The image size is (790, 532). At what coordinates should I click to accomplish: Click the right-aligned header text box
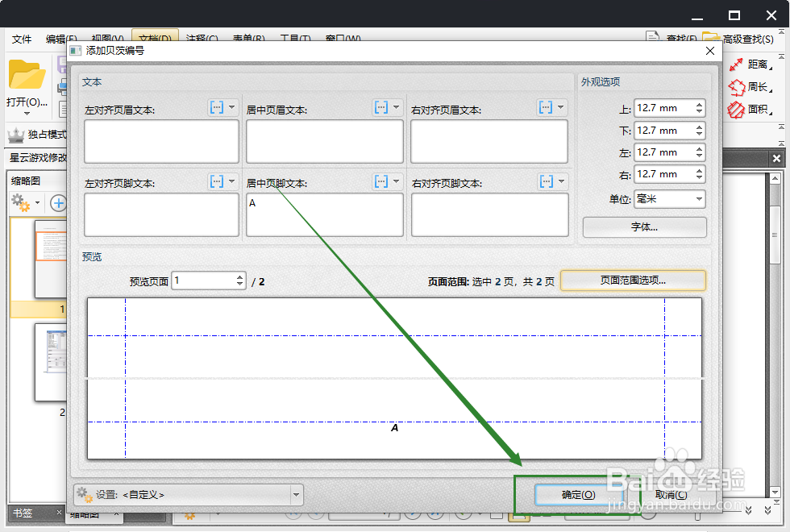pyautogui.click(x=489, y=141)
